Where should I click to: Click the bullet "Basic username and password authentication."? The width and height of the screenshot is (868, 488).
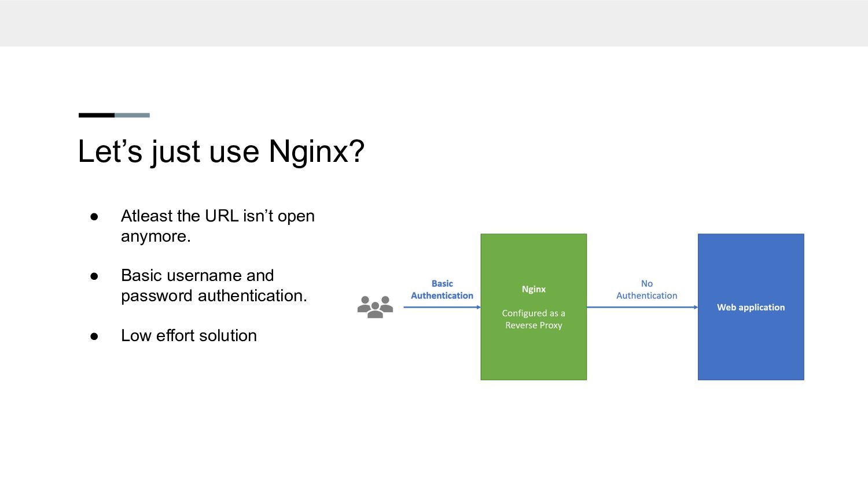[x=214, y=286]
